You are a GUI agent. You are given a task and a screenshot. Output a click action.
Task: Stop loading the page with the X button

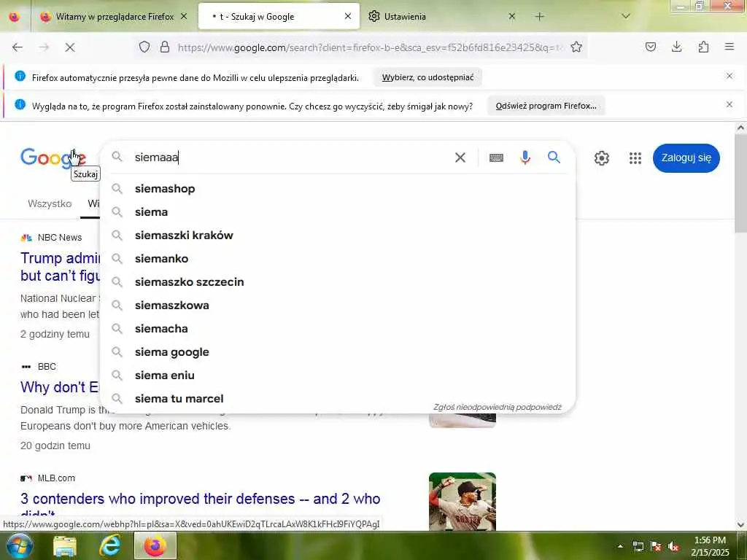click(x=69, y=47)
